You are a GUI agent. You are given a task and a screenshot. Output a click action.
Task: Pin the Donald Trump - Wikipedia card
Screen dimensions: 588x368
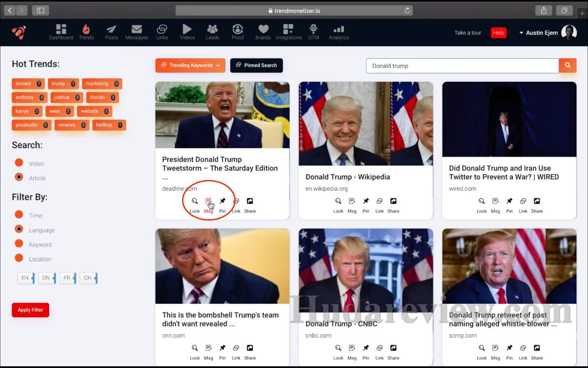[366, 201]
